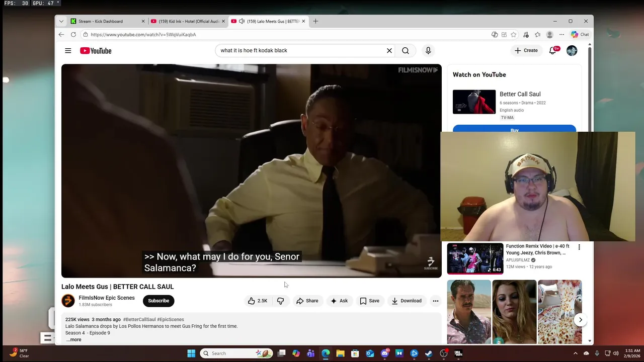Open Edge profile icon
644x362 pixels.
point(549,35)
